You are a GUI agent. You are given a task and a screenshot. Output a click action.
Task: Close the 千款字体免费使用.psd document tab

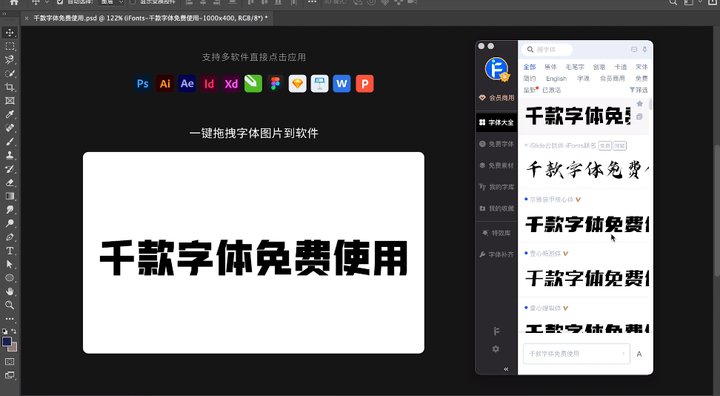coord(26,18)
